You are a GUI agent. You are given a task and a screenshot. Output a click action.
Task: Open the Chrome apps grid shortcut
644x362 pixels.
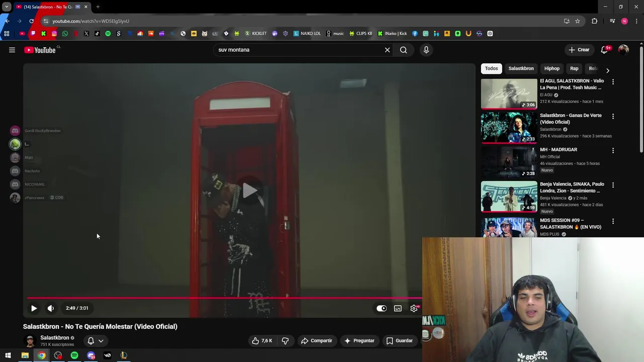[x=7, y=34]
